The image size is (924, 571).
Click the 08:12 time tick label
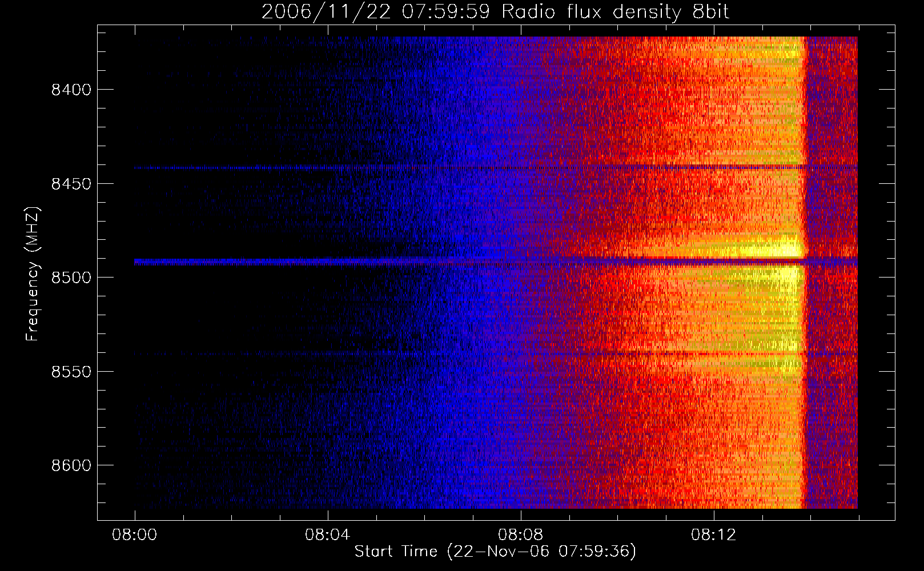click(x=714, y=535)
